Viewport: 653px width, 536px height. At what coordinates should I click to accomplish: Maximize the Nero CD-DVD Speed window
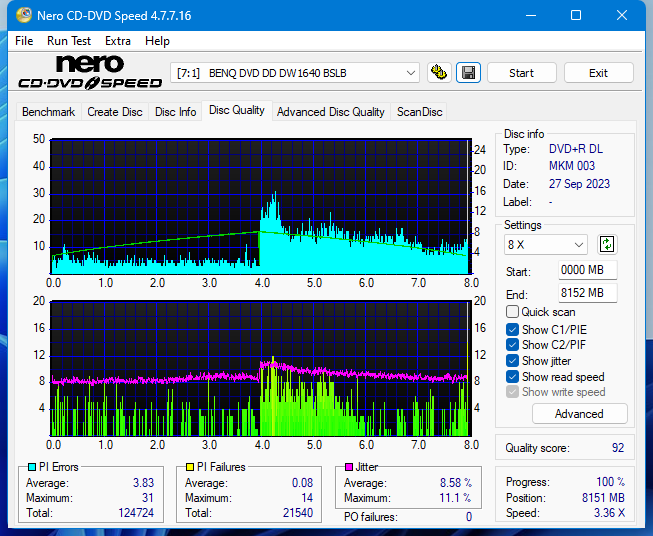tap(576, 15)
